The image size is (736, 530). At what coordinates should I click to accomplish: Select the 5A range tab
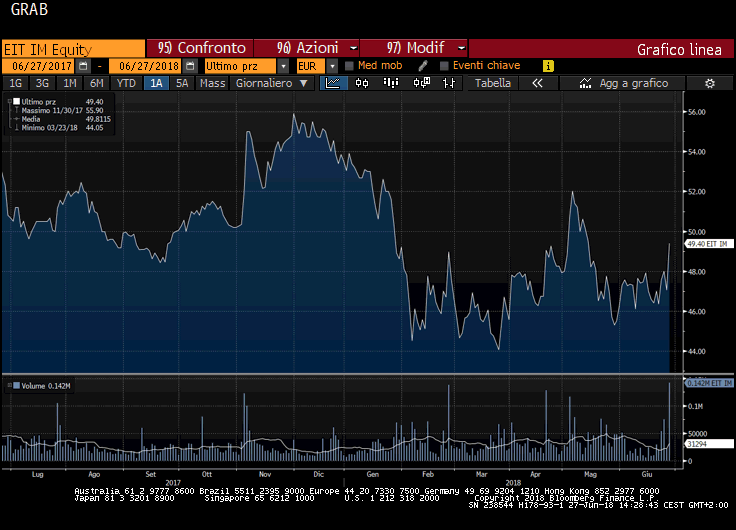(182, 84)
